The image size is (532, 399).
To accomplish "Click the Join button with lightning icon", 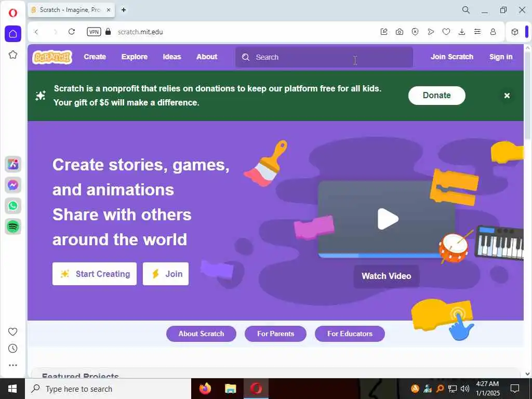I will (166, 274).
